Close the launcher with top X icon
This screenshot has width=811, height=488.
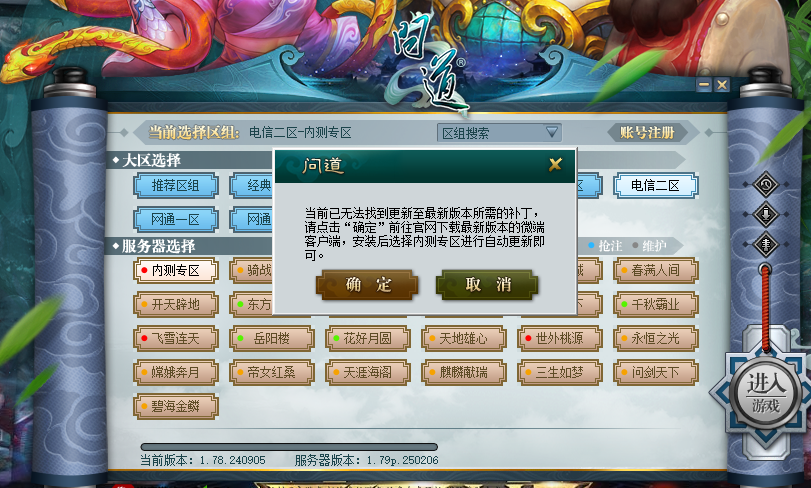[x=722, y=84]
